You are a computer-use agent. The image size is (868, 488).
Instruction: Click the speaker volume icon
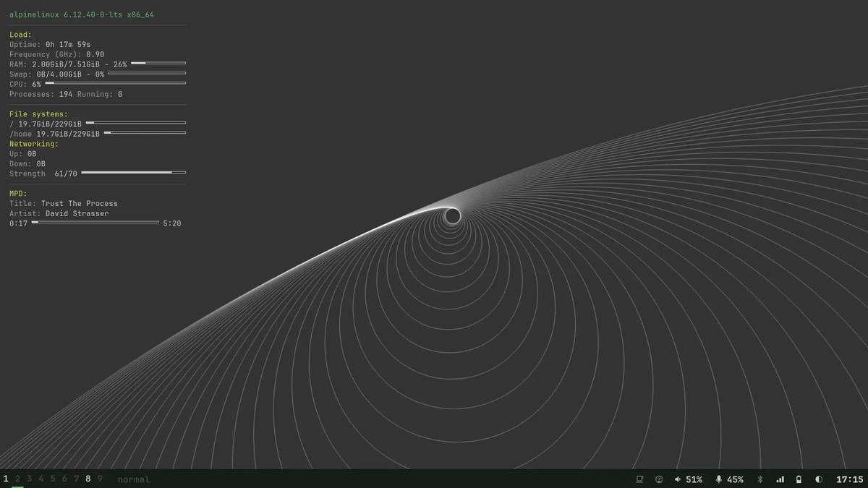[x=677, y=479]
